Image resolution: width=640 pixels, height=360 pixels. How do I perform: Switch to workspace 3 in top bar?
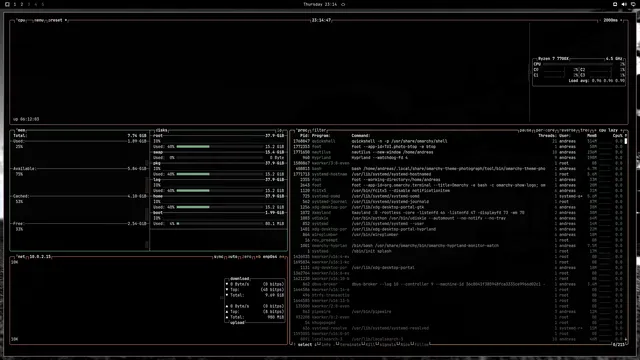point(29,4)
